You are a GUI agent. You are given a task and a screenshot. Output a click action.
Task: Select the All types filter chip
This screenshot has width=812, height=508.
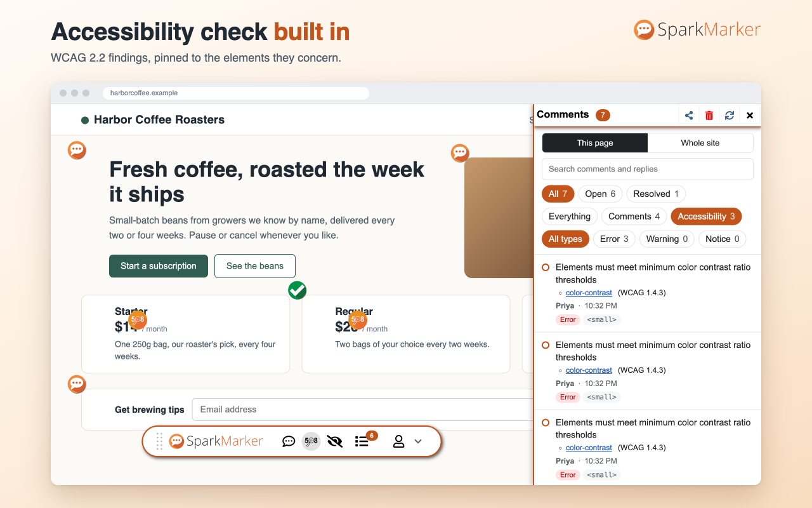click(565, 239)
